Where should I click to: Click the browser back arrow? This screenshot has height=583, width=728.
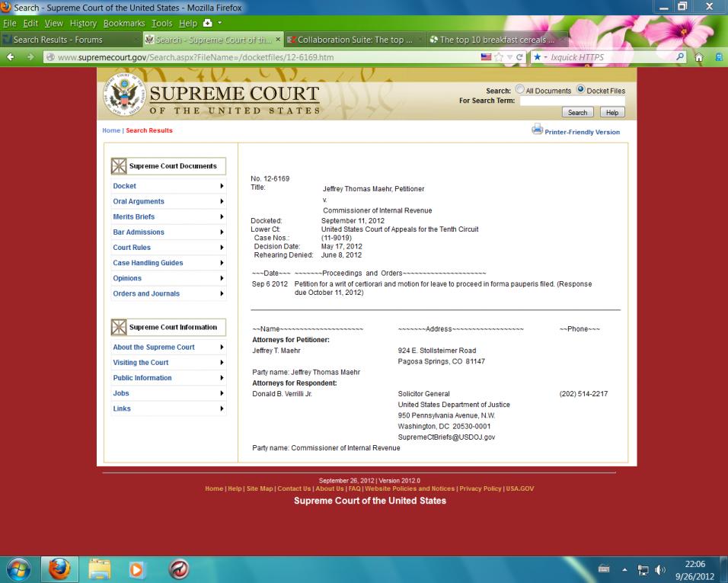coord(10,57)
